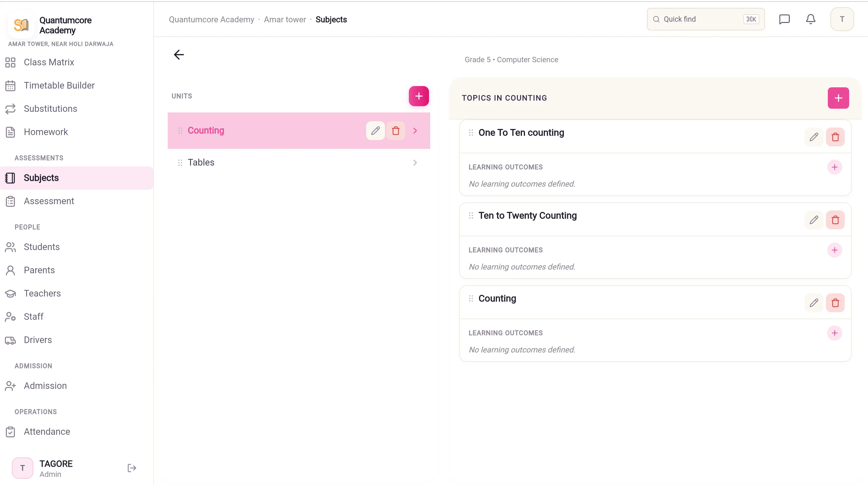The height and width of the screenshot is (485, 868).
Task: Click the Counting topic title
Action: tap(497, 299)
